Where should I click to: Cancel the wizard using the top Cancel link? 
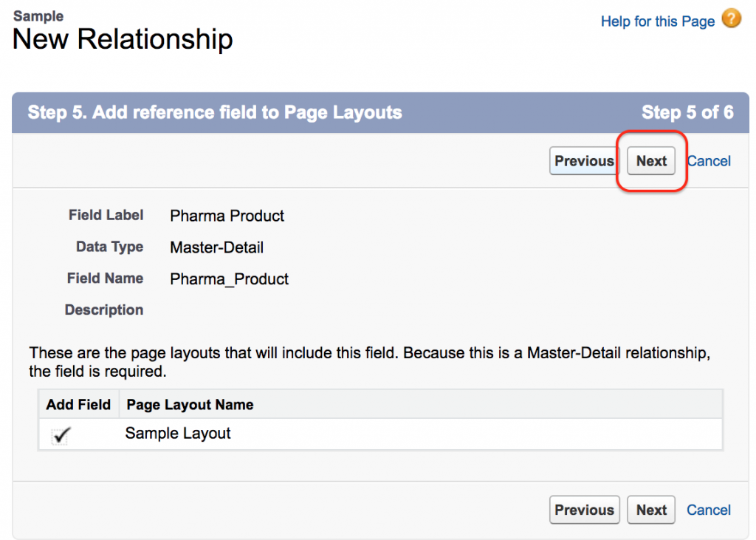pyautogui.click(x=709, y=161)
